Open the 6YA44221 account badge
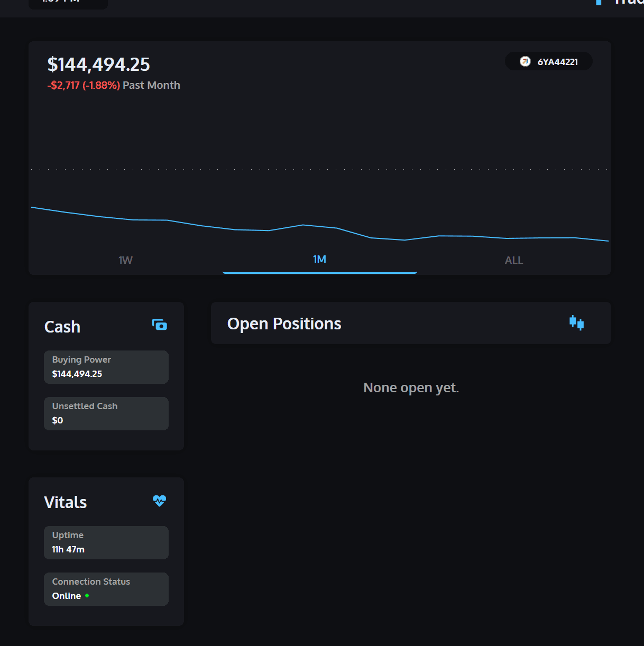Screen dimensions: 644x646 click(549, 61)
